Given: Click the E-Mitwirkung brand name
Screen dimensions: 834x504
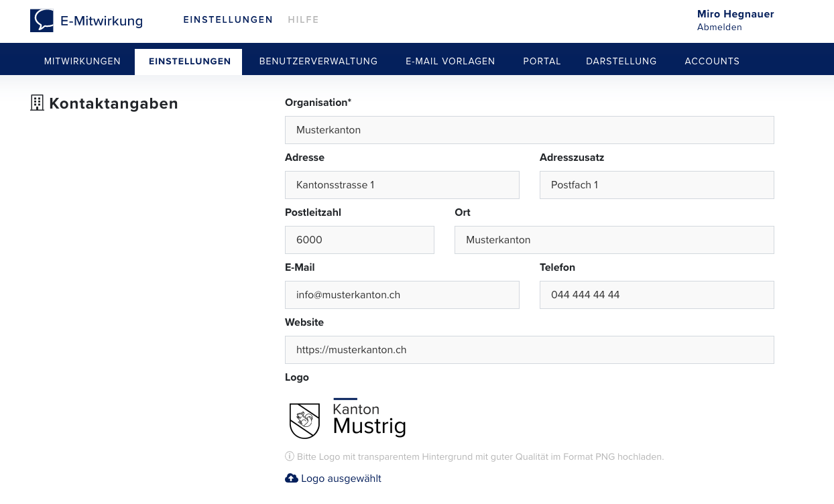Looking at the screenshot, I should 101,21.
